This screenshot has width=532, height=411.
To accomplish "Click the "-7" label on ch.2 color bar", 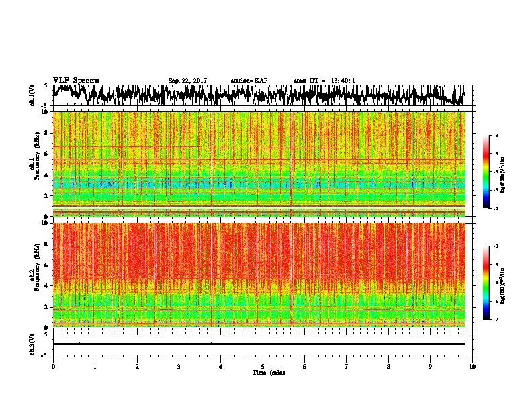I will [x=496, y=319].
